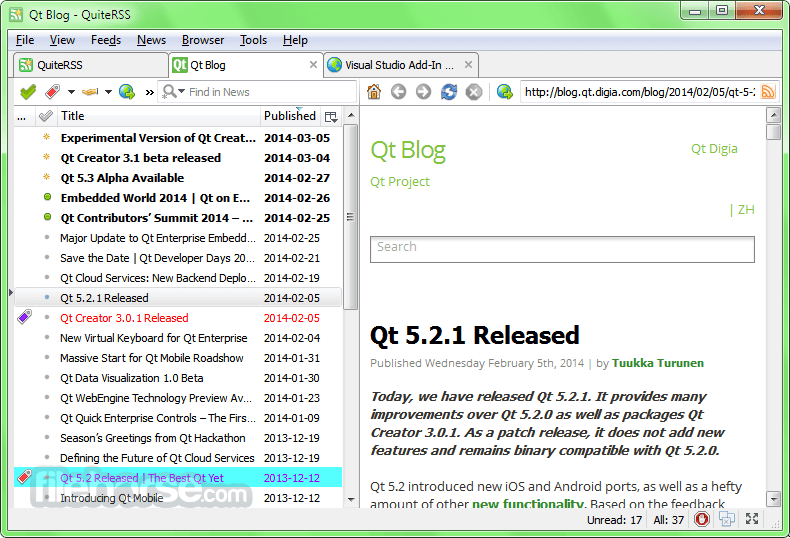This screenshot has height=538, width=790.
Task: Click the ellipsis label column header
Action: (22, 117)
